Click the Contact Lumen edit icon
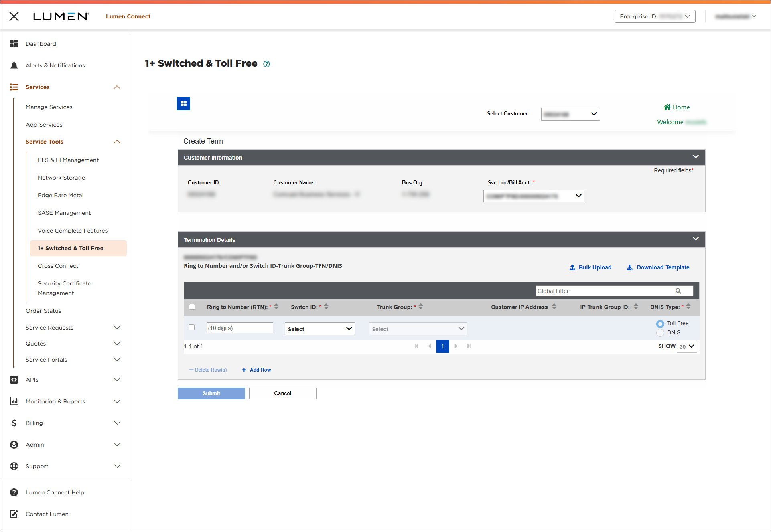 (x=14, y=514)
